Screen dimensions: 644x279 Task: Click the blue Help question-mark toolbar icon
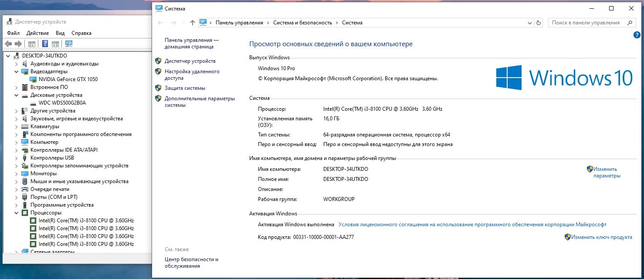coord(44,44)
